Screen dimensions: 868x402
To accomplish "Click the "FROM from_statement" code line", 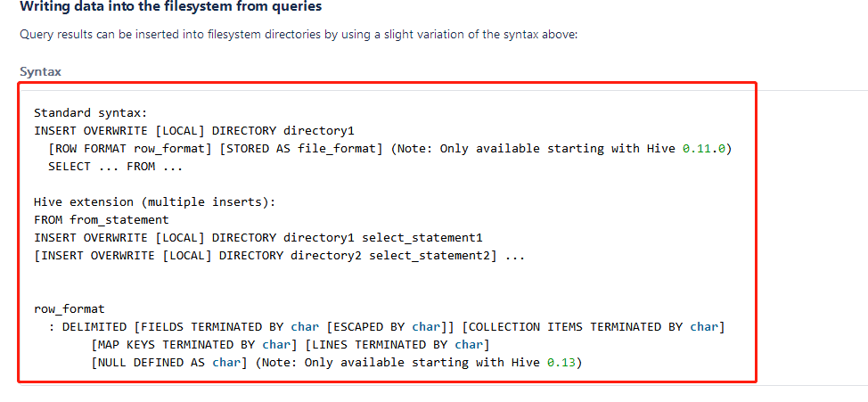I will [x=101, y=219].
